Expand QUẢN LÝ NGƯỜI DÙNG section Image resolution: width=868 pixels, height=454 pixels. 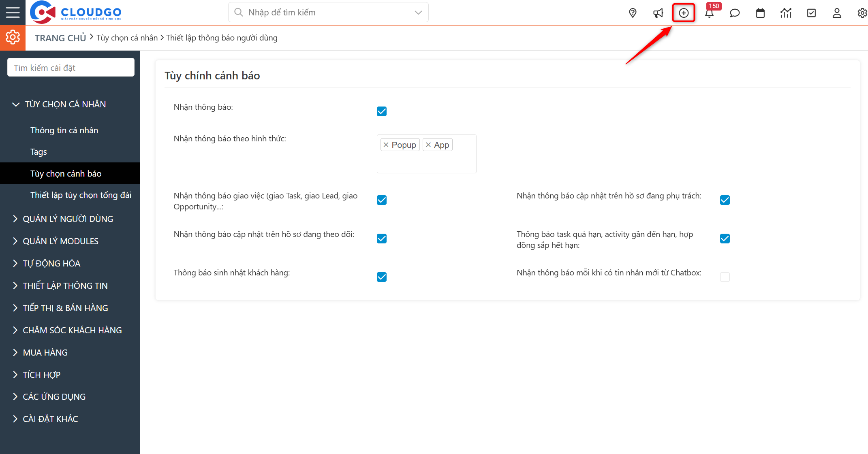(x=68, y=219)
